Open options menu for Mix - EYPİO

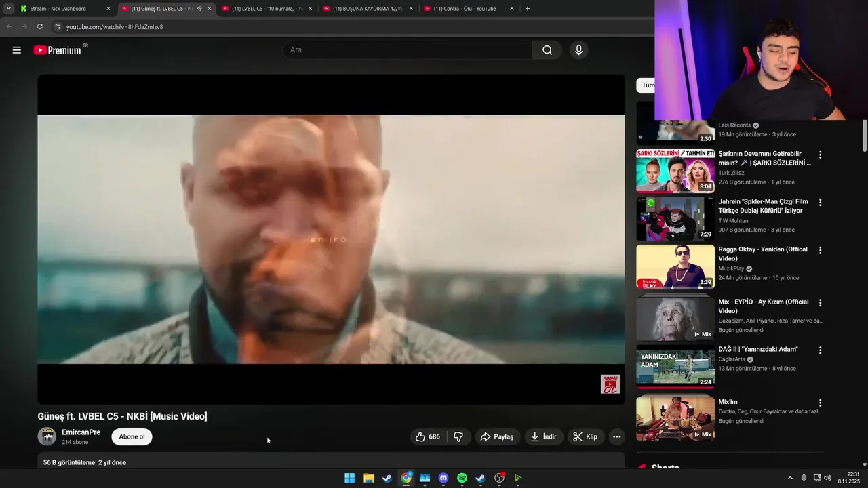click(x=820, y=302)
